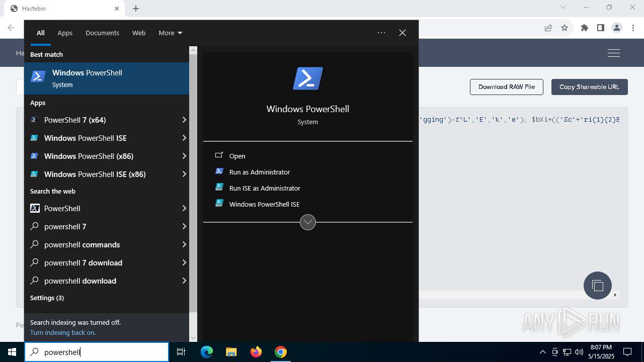The width and height of the screenshot is (644, 362).
Task: Open File Explorer from taskbar
Action: 231,352
